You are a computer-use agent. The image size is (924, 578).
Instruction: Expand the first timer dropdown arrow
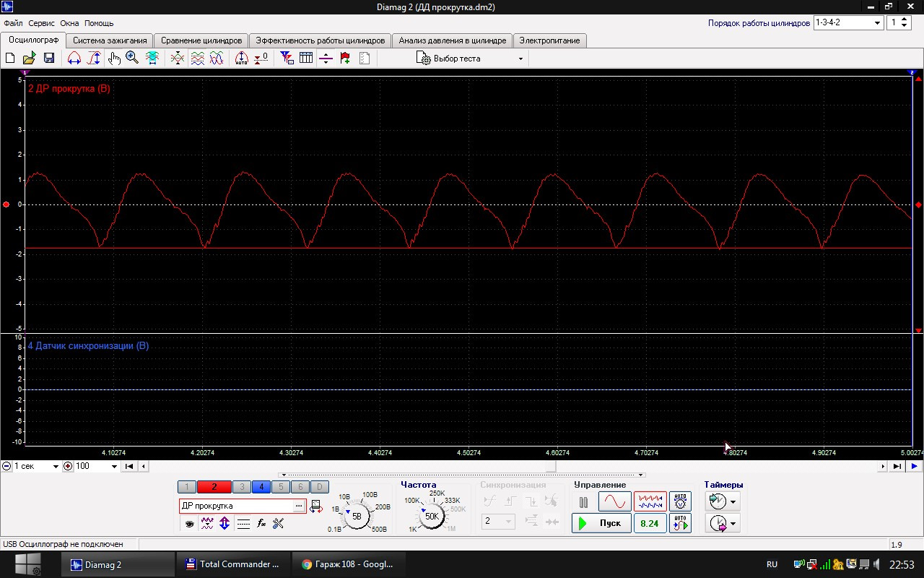pos(733,501)
